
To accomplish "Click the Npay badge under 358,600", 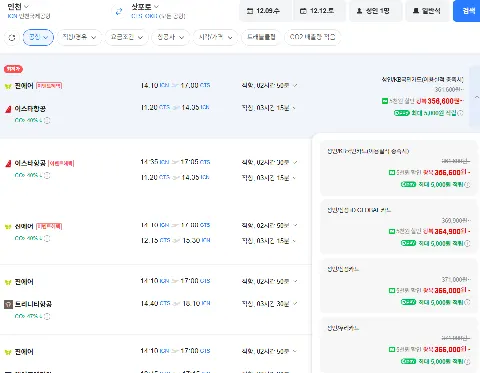I will [x=401, y=113].
